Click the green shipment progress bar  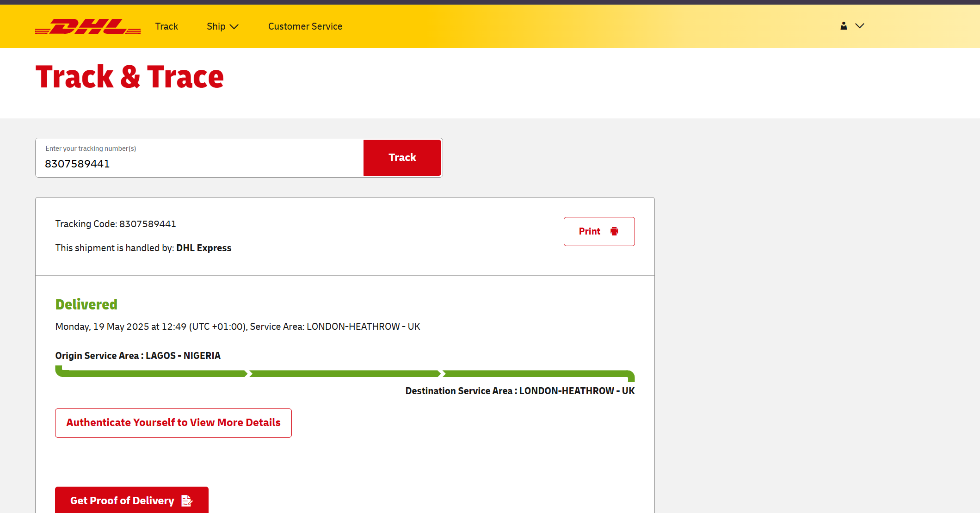(x=345, y=373)
